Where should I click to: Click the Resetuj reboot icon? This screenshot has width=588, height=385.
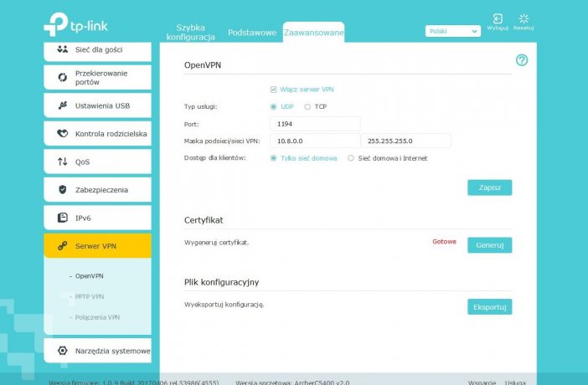[524, 18]
